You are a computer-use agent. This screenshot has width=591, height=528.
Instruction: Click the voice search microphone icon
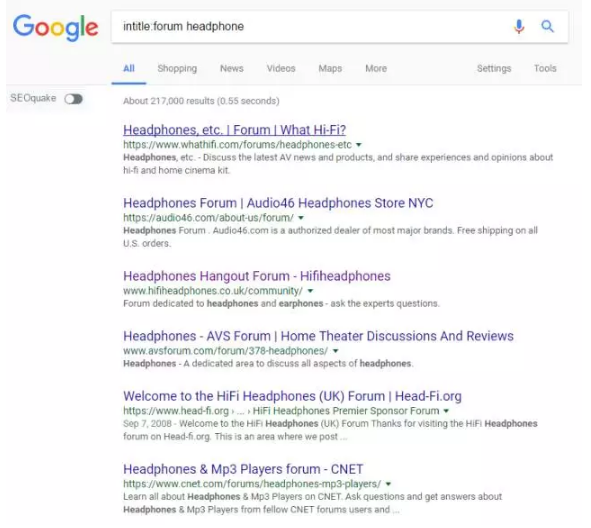point(519,27)
